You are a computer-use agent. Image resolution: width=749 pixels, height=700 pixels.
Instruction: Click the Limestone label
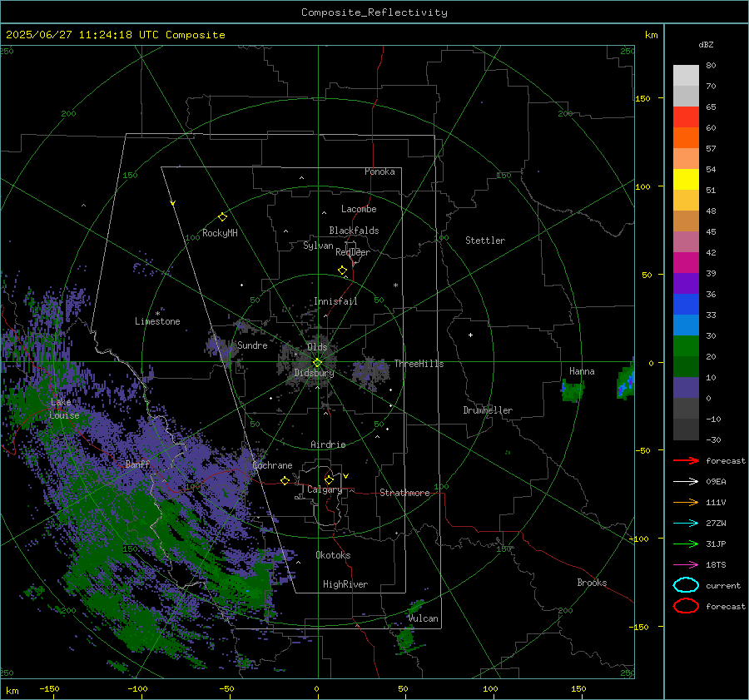pyautogui.click(x=157, y=321)
